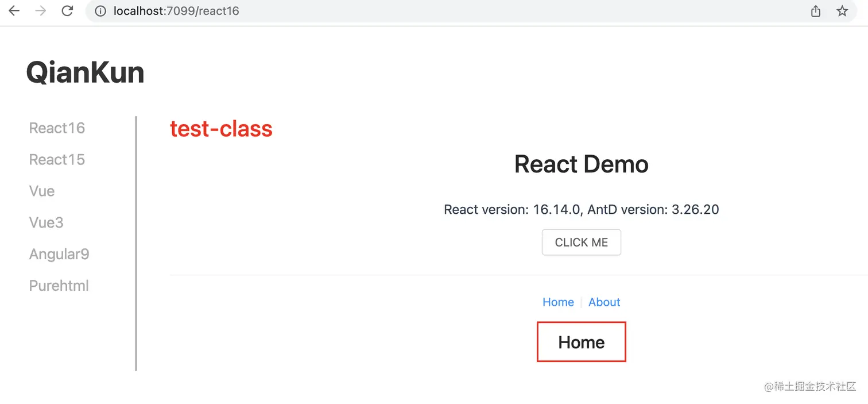
Task: Go to the Vue3 app entry
Action: click(46, 222)
